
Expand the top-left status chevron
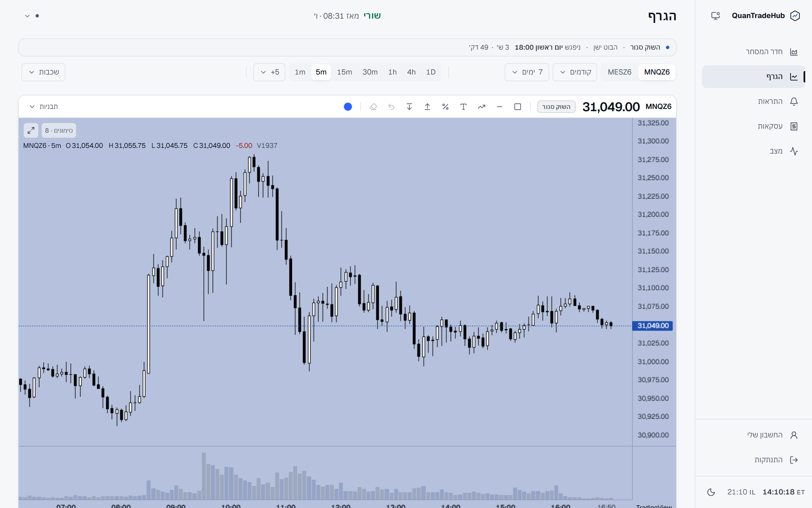point(28,16)
